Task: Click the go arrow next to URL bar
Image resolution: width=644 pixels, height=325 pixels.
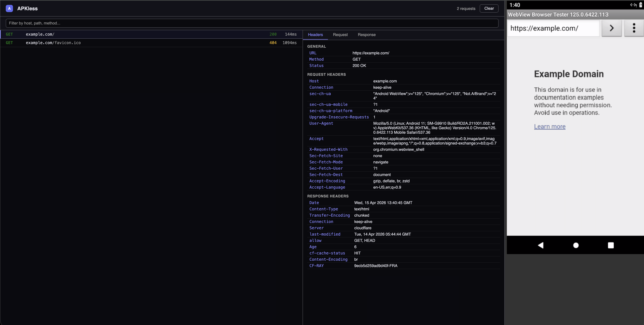Action: (x=611, y=28)
